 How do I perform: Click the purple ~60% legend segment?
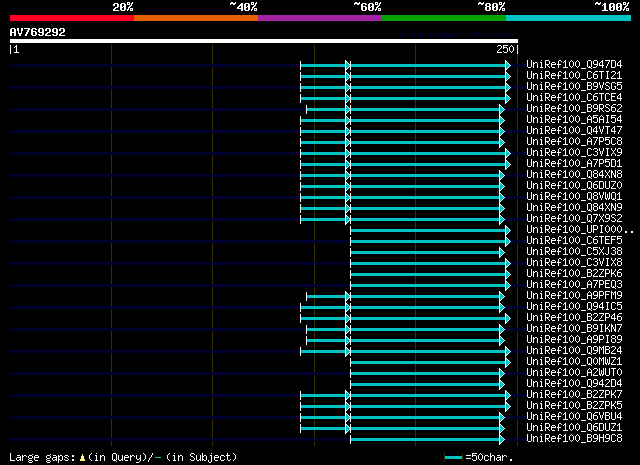click(x=320, y=18)
